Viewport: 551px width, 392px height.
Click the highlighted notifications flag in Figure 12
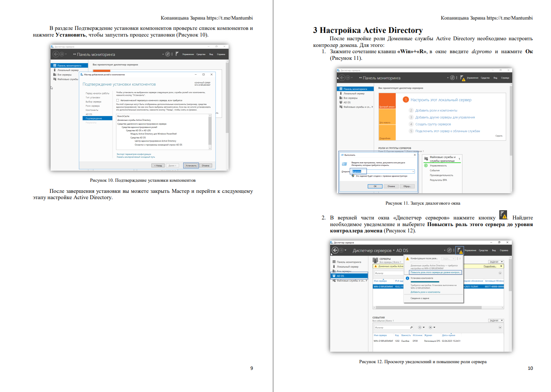tap(459, 250)
